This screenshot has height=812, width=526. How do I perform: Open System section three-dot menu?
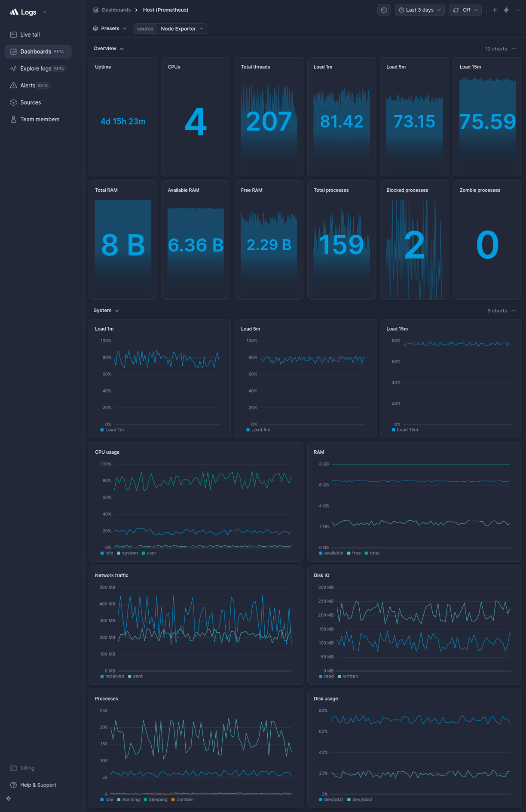514,311
